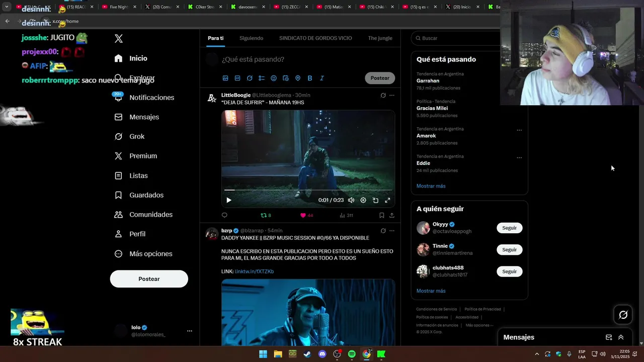This screenshot has width=644, height=362.
Task: Open Guardados bookmarks in sidebar
Action: (139, 195)
